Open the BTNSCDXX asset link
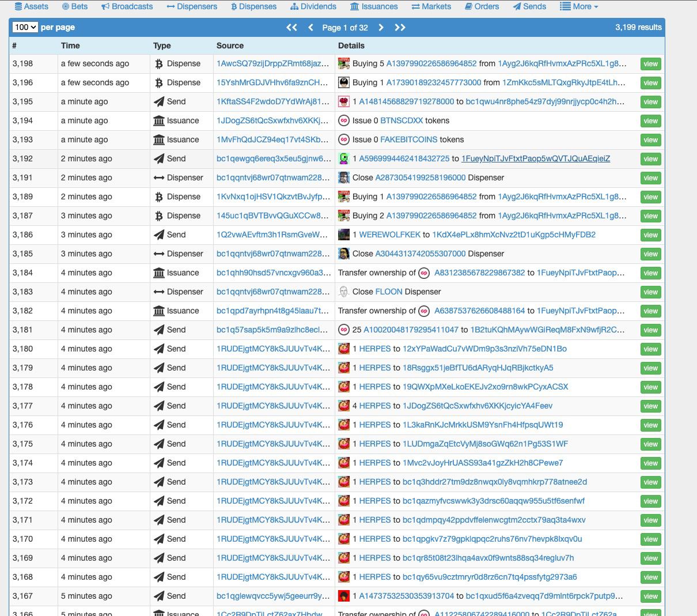The image size is (697, 616). coord(402,121)
